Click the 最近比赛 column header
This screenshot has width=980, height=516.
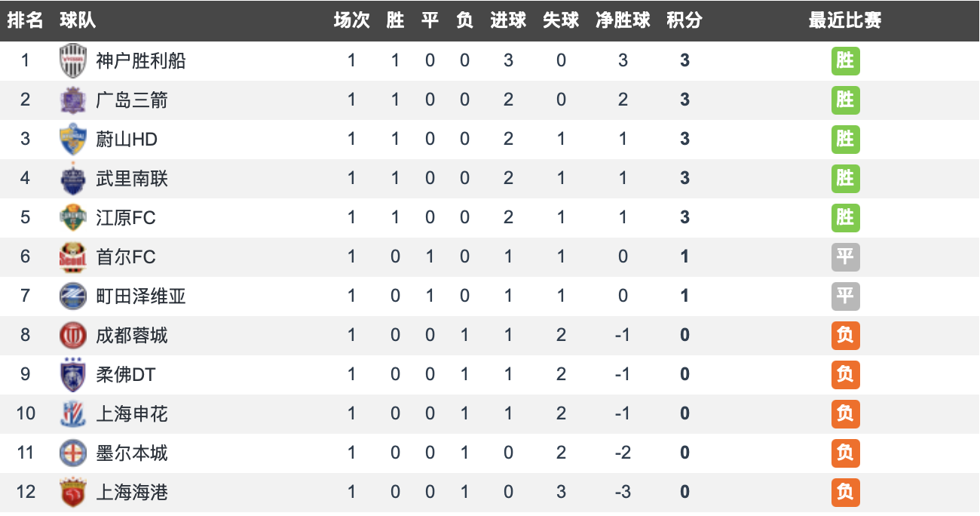[x=845, y=20]
